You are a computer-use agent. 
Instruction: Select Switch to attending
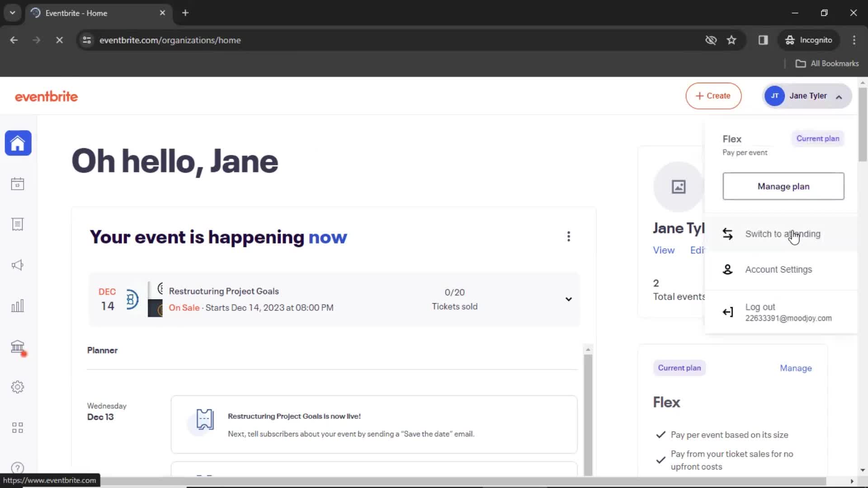pyautogui.click(x=781, y=234)
